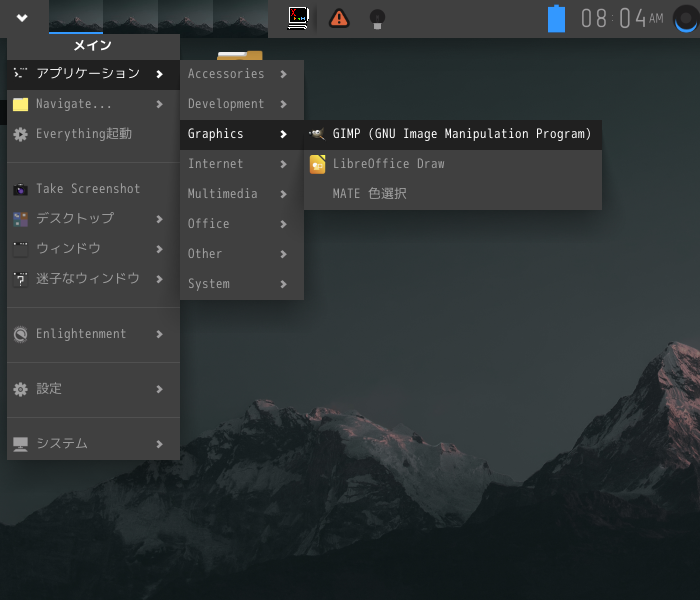Switch to first virtual desktop thumbnail
This screenshot has width=700, height=600.
click(76, 17)
